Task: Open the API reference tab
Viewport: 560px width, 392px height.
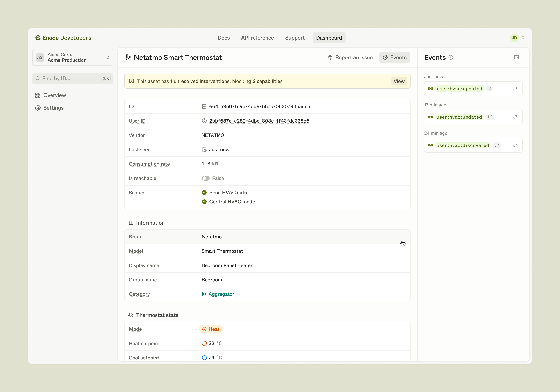Action: click(257, 38)
